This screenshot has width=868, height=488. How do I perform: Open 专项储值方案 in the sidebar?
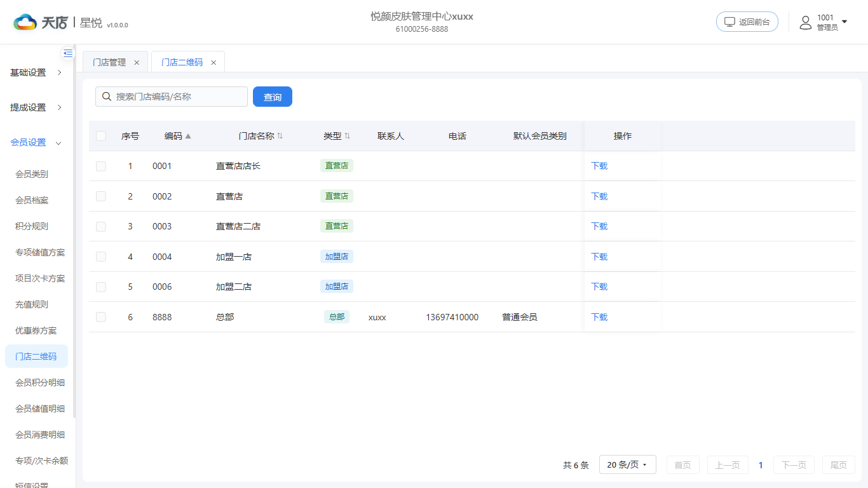click(x=40, y=252)
